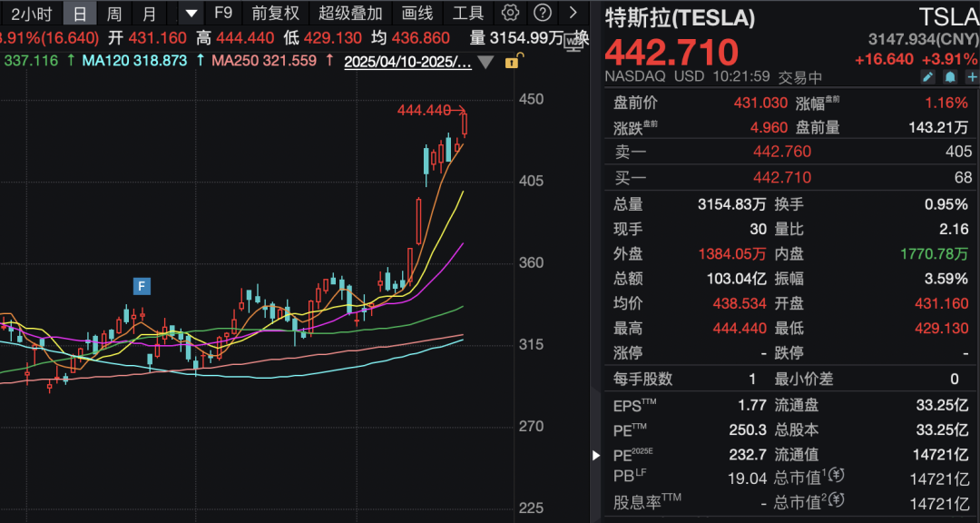Click the edit pencil icon under TSLA change
The height and width of the screenshot is (523, 980).
(x=928, y=77)
